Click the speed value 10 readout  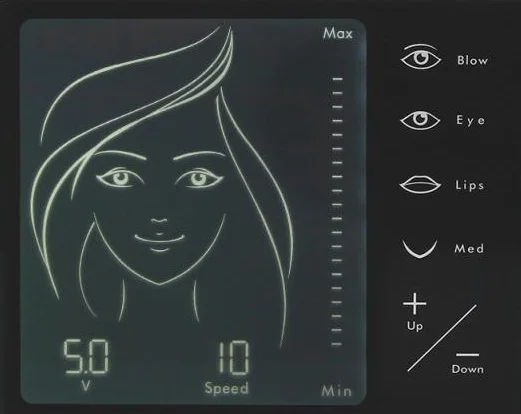233,357
